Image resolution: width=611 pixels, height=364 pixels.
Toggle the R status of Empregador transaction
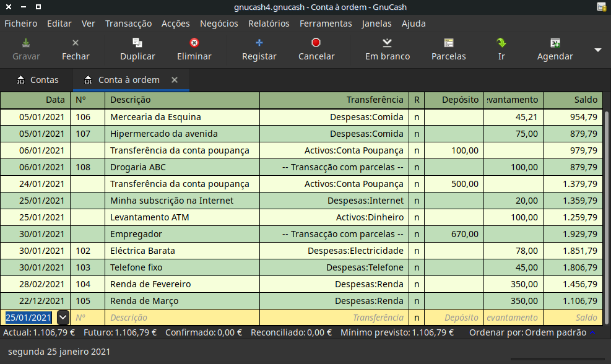click(x=416, y=233)
